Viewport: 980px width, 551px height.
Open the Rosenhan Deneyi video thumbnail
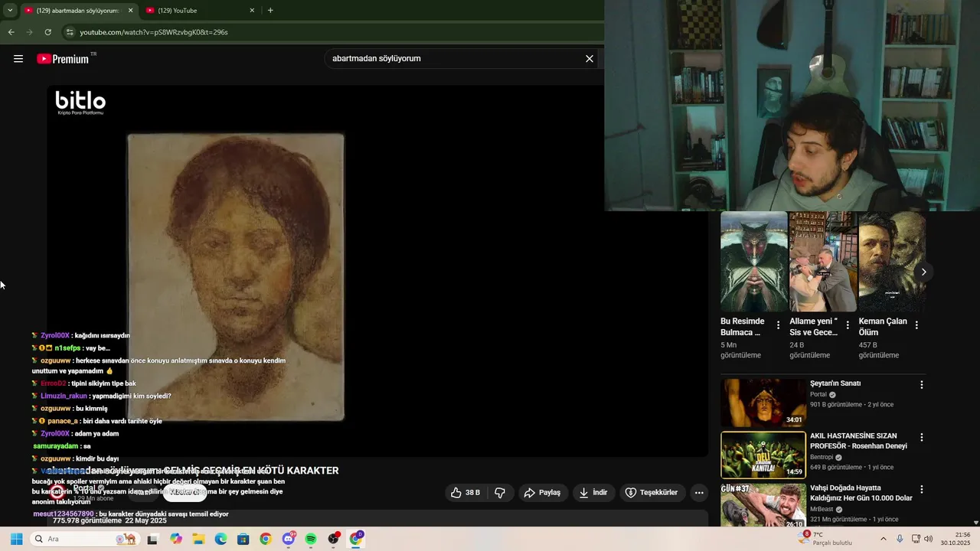pos(763,455)
